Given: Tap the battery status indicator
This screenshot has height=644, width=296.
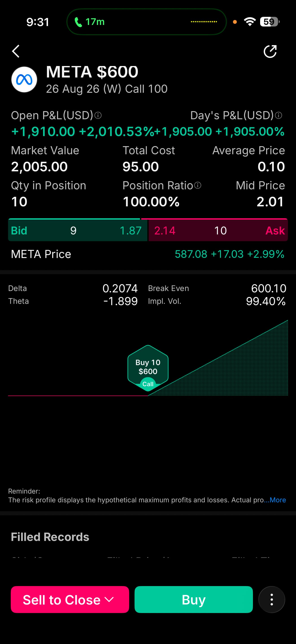Looking at the screenshot, I should [270, 22].
